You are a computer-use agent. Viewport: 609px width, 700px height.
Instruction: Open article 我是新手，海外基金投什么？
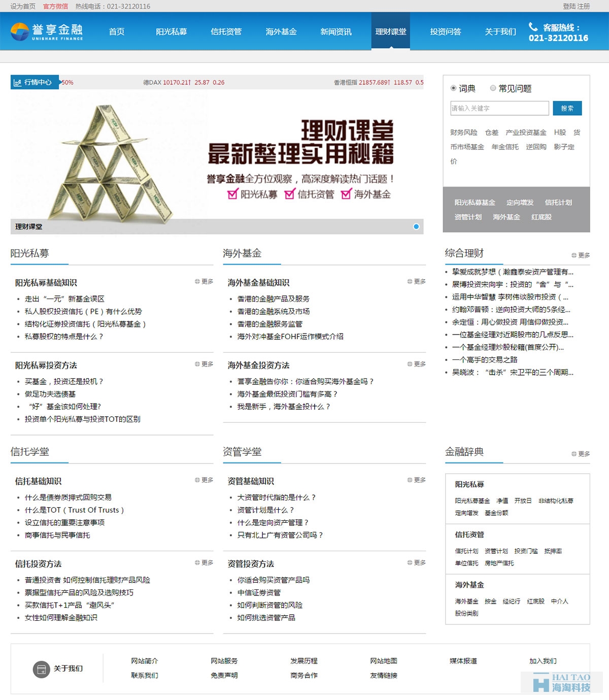[284, 407]
